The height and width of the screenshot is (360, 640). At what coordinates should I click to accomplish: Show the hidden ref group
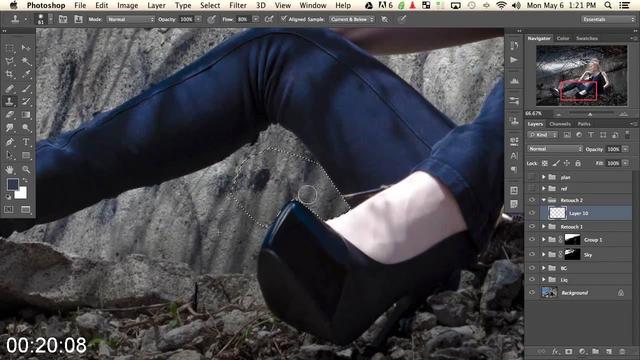point(531,188)
